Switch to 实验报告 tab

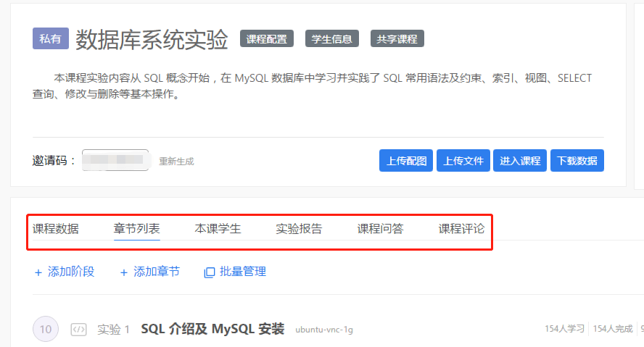pyautogui.click(x=299, y=229)
